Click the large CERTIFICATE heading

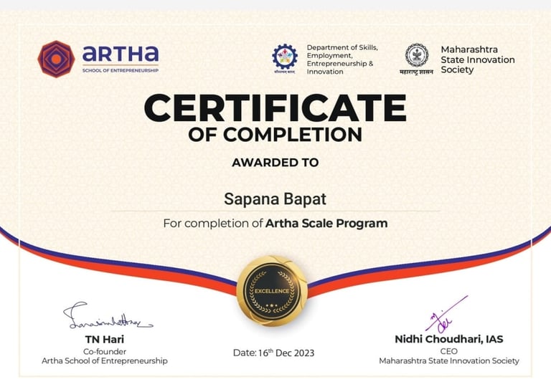[x=275, y=107]
